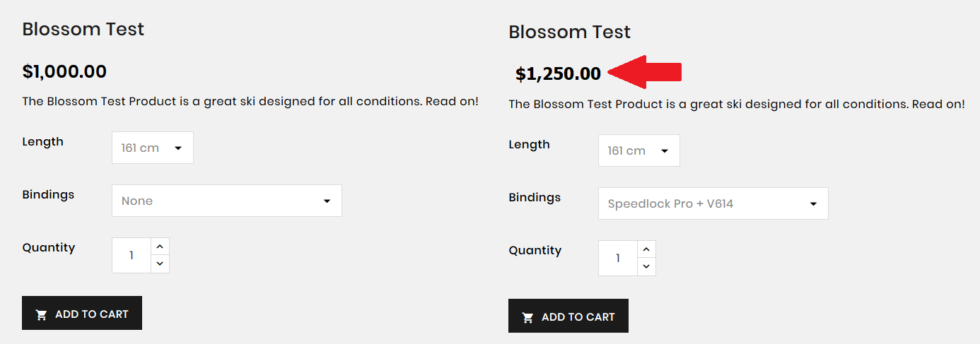The height and width of the screenshot is (344, 980).
Task: Click the red arrow pointing at the price
Action: coord(645,72)
